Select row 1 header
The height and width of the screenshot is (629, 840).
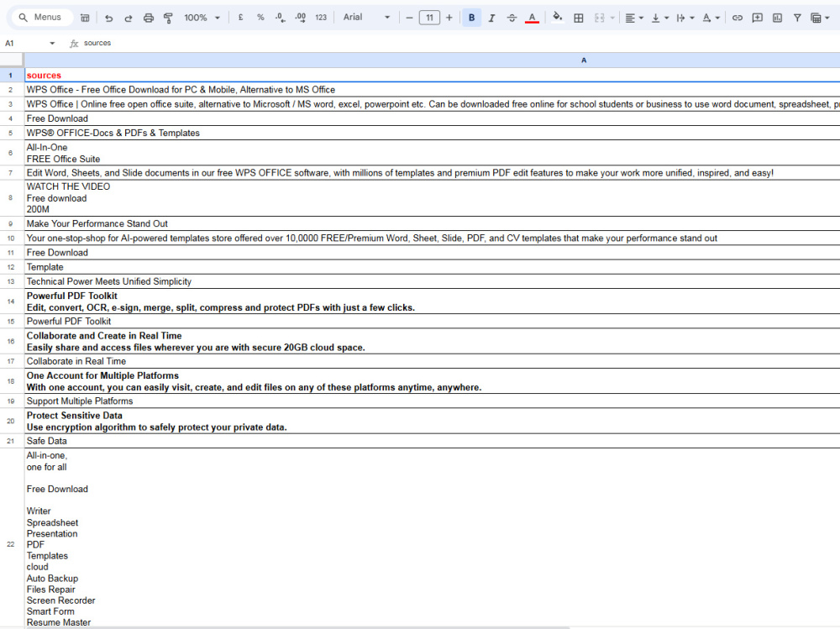click(11, 75)
